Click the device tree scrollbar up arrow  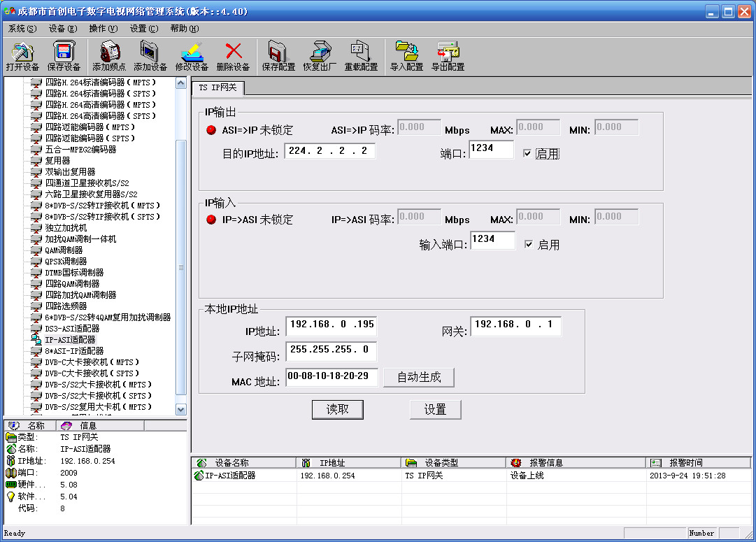[181, 83]
